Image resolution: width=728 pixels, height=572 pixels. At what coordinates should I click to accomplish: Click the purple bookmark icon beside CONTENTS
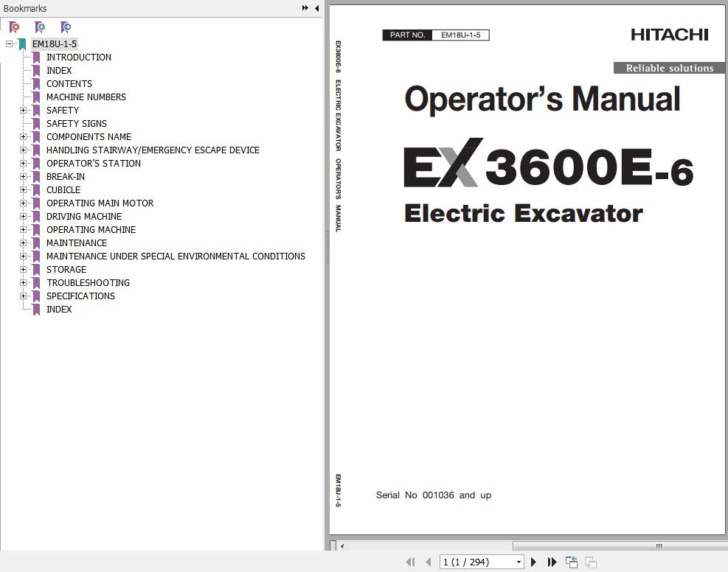point(36,84)
